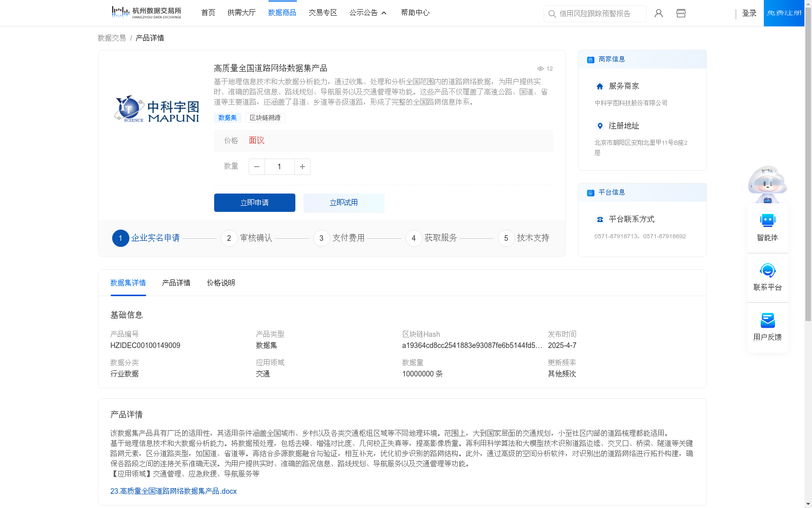Viewport: 812px width, 508px height.
Task: Click the 登录 link
Action: 749,13
